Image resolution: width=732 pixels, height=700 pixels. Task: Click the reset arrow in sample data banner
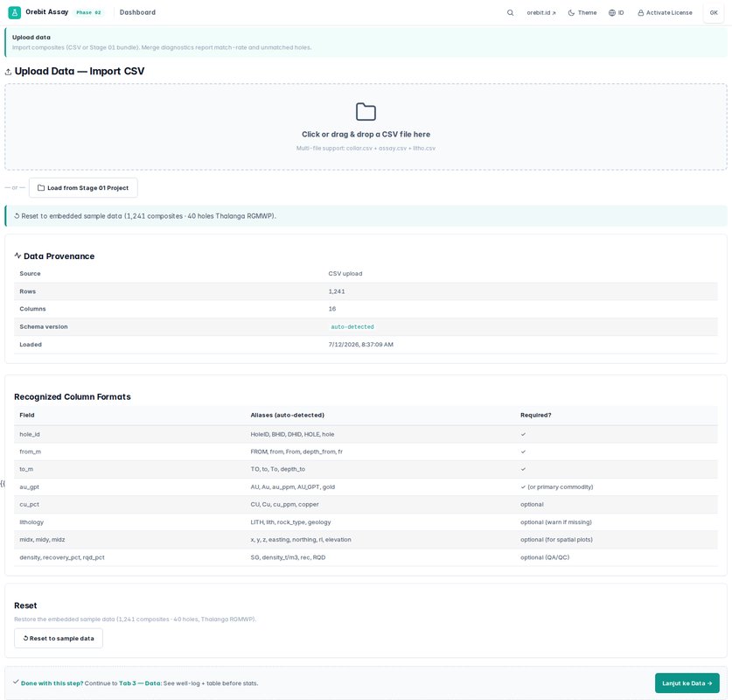tap(17, 216)
